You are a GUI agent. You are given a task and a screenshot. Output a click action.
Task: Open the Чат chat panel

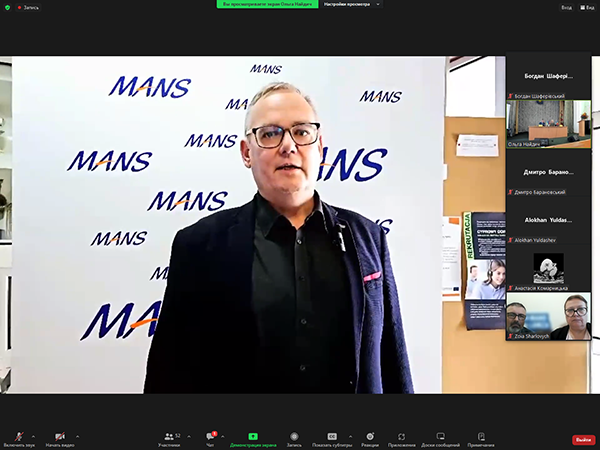pyautogui.click(x=210, y=439)
